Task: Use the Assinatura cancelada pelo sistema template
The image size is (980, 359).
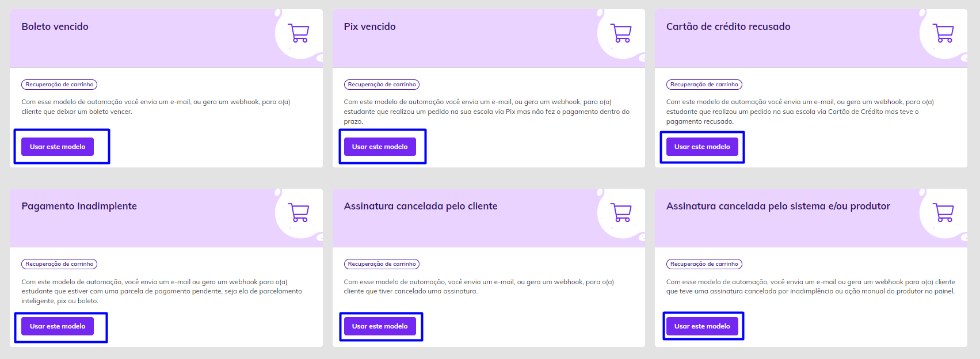Action: click(702, 326)
